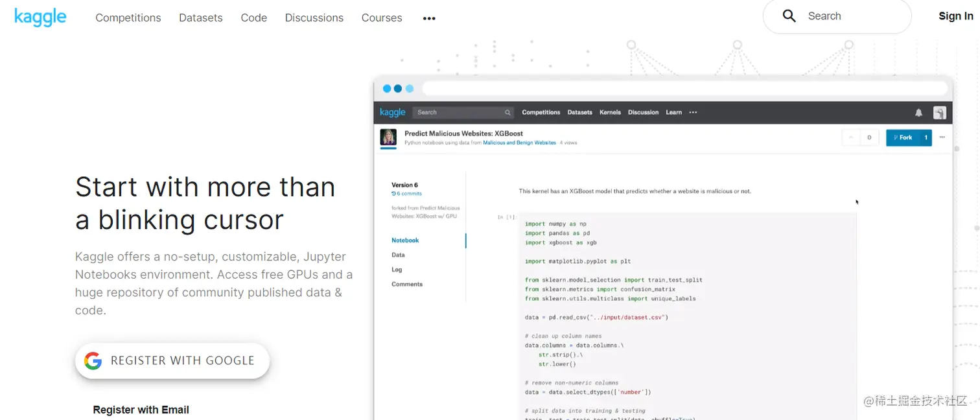The height and width of the screenshot is (420, 980).
Task: Click Learn in preview navbar
Action: pos(674,113)
